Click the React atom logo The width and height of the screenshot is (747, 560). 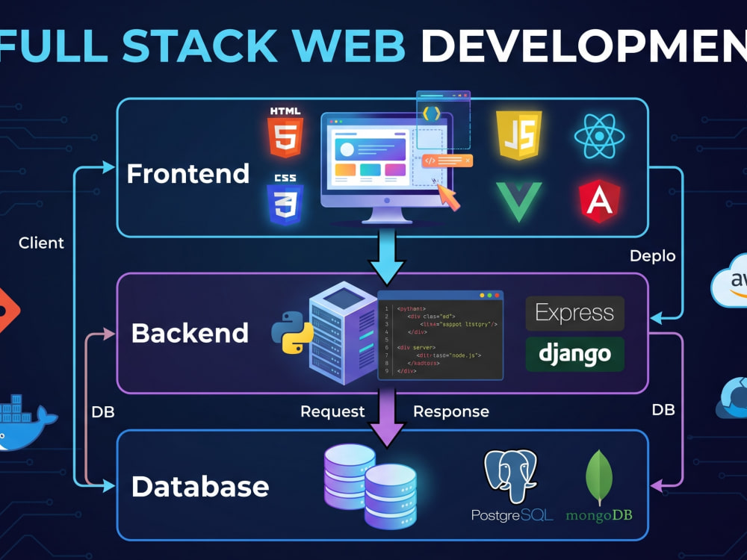click(599, 137)
